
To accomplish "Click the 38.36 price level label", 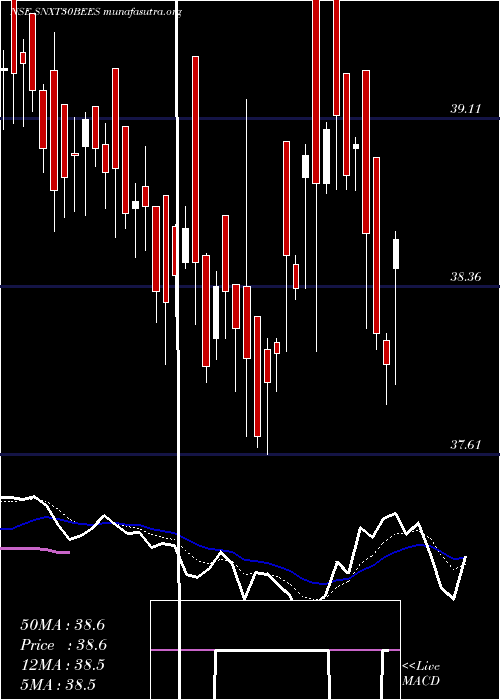I will click(x=466, y=277).
